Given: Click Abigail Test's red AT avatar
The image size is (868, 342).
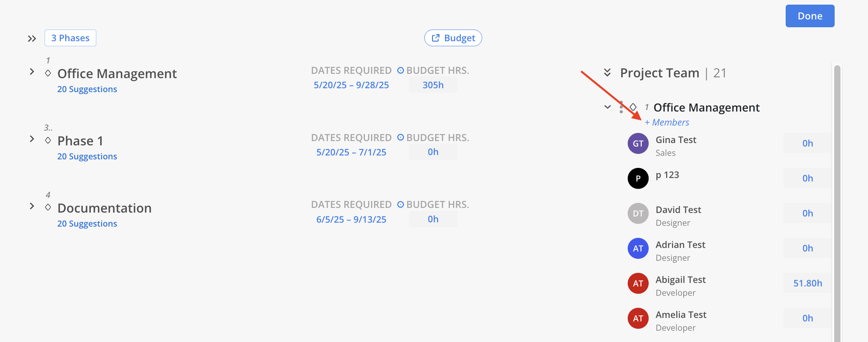Looking at the screenshot, I should pyautogui.click(x=638, y=283).
